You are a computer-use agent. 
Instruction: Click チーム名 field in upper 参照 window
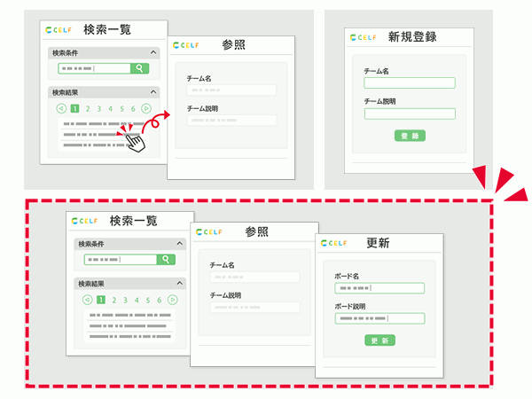(231, 90)
